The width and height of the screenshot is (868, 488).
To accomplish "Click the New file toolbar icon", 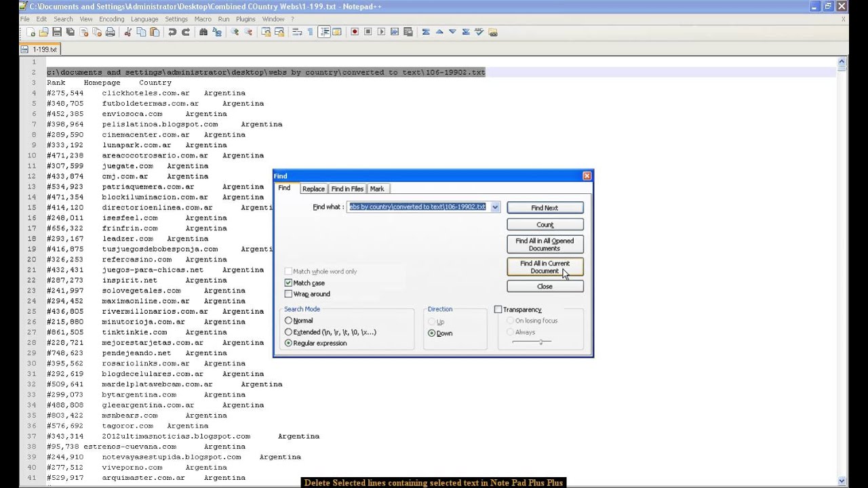I will (x=31, y=32).
